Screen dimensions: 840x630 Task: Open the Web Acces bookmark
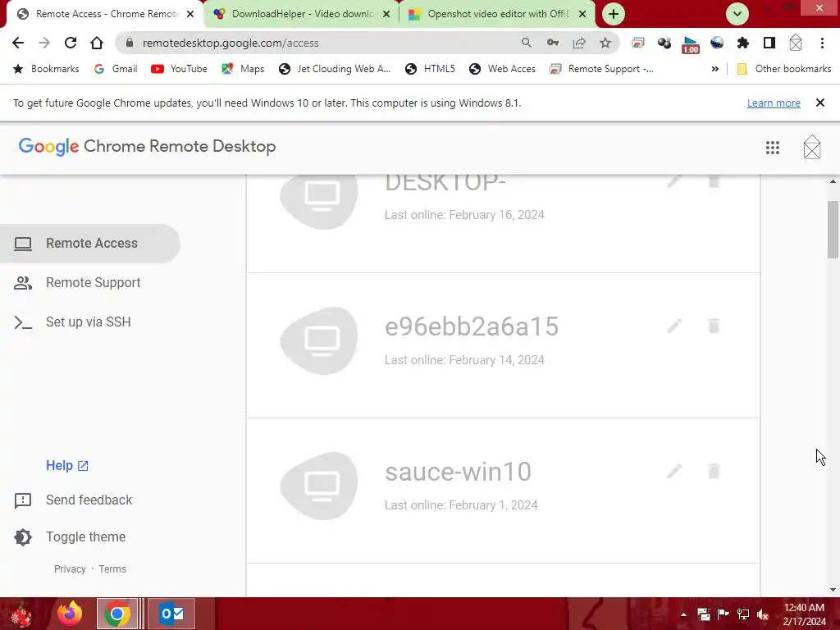tap(502, 69)
